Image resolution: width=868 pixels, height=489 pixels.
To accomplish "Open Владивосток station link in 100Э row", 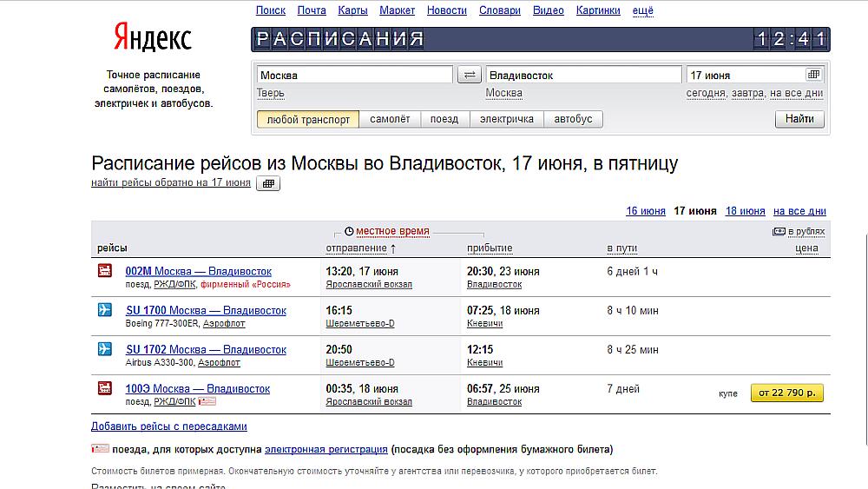I will point(495,402).
